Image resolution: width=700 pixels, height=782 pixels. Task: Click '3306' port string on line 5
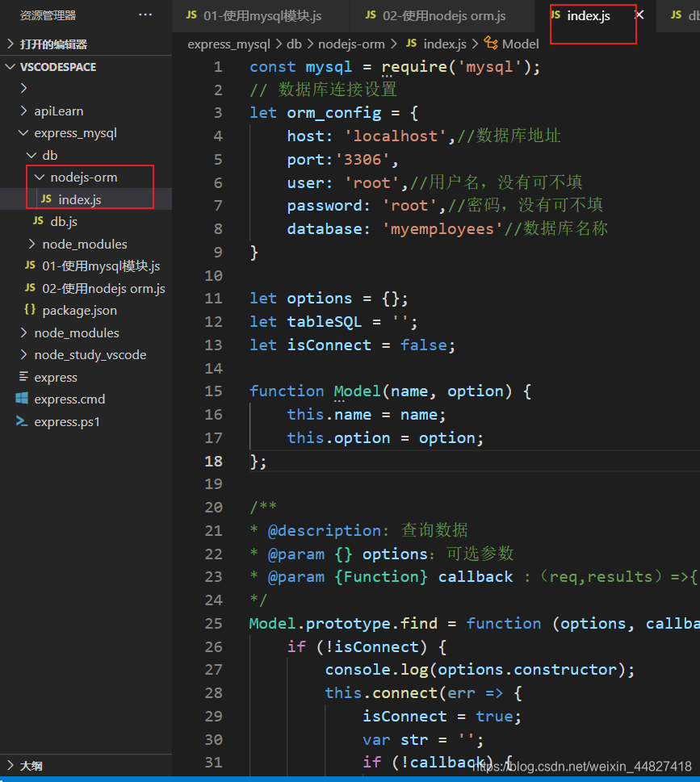coord(363,160)
